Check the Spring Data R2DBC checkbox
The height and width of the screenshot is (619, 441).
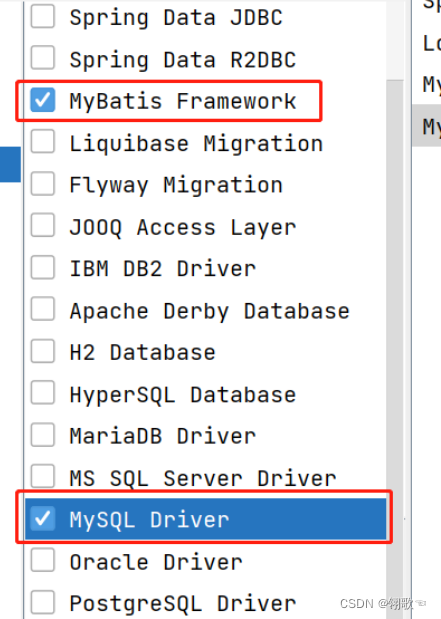[43, 58]
